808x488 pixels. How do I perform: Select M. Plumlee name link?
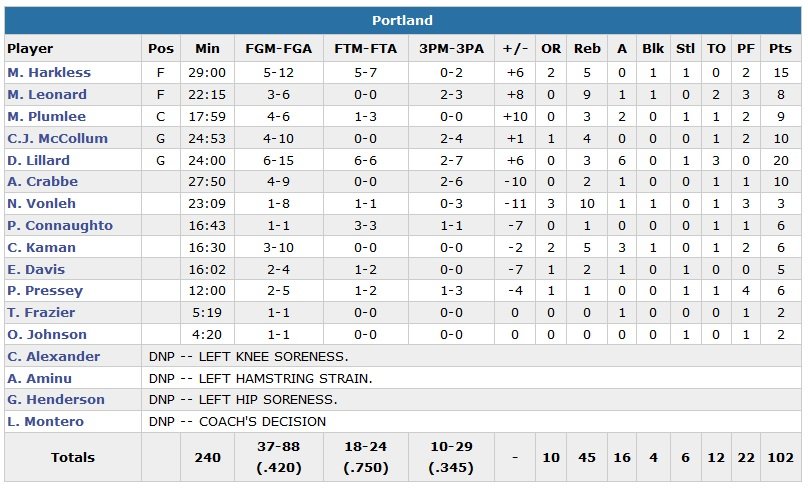point(46,117)
